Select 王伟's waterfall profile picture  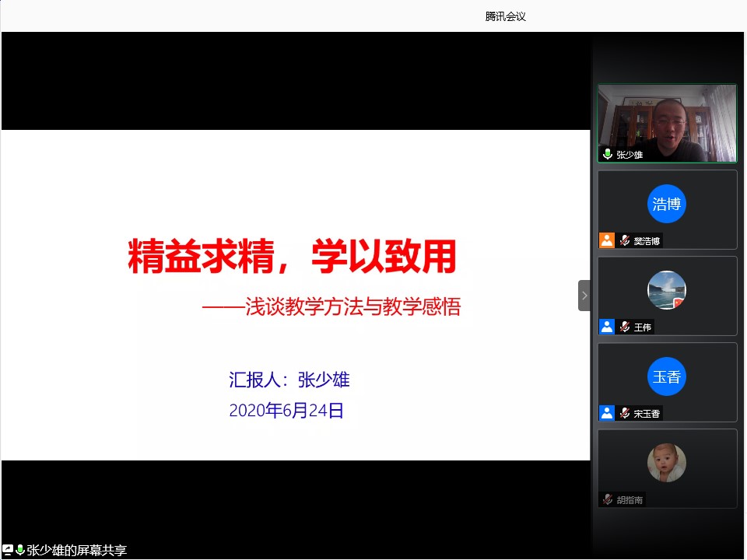tap(667, 290)
